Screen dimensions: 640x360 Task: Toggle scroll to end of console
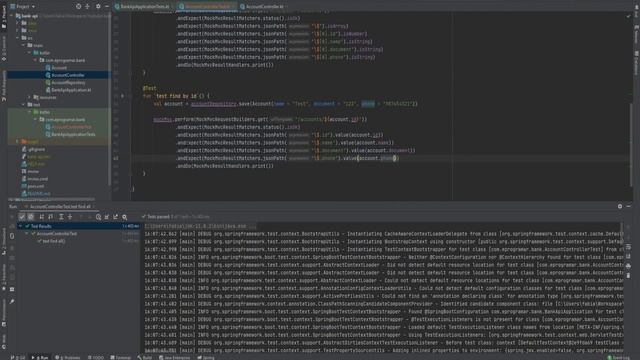pos(628,256)
